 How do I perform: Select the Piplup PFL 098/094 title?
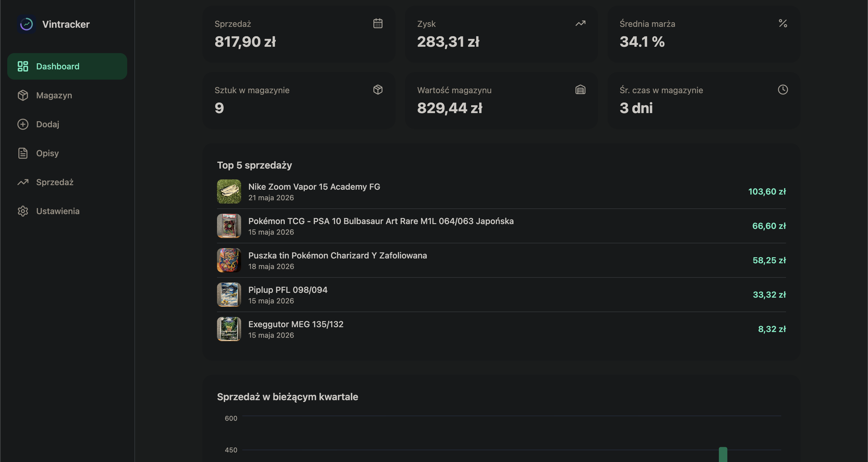point(288,290)
